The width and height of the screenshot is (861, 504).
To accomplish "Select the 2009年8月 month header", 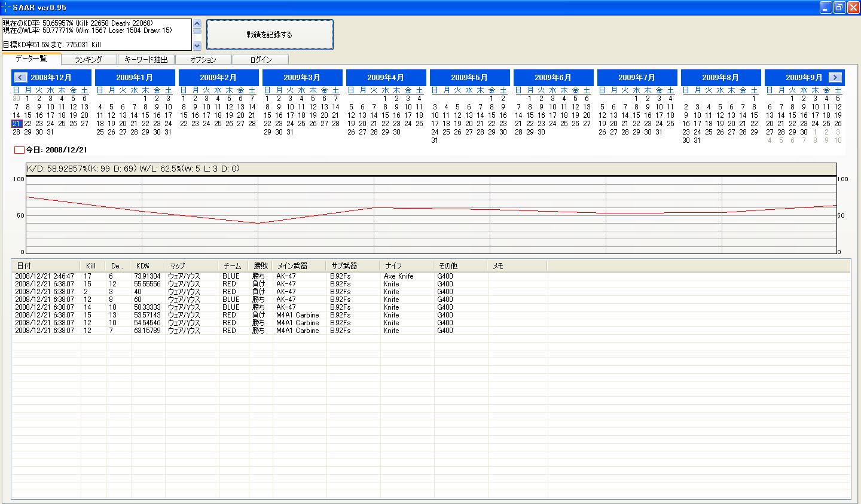I will [720, 78].
